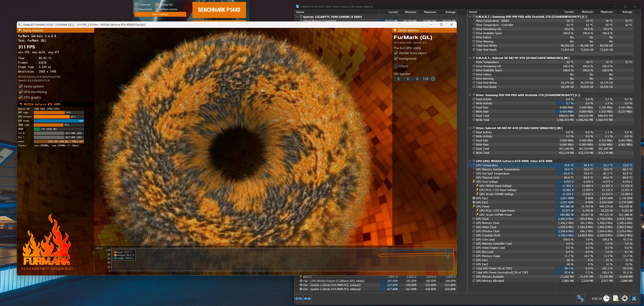Toggle the GPU graphs checkbox
Viewport: 644px width, 306px height.
[20, 97]
